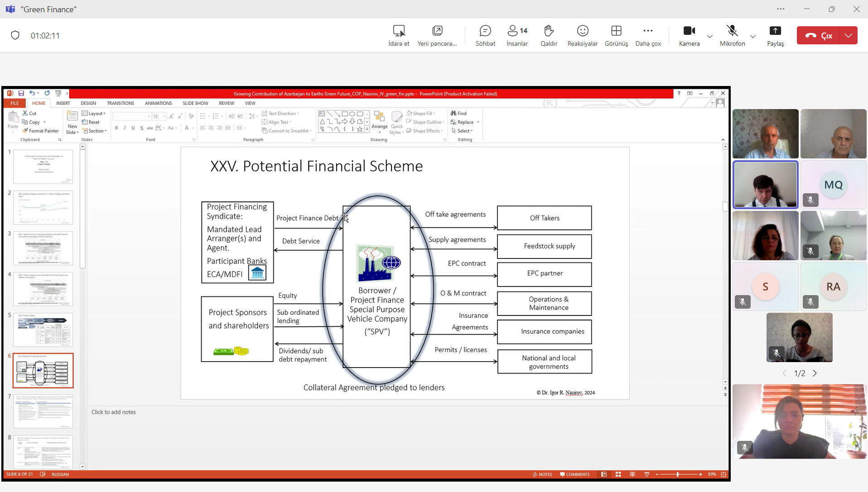Open Reaksiyalar emoji reactions
Image resolution: width=868 pixels, height=492 pixels.
pos(583,35)
